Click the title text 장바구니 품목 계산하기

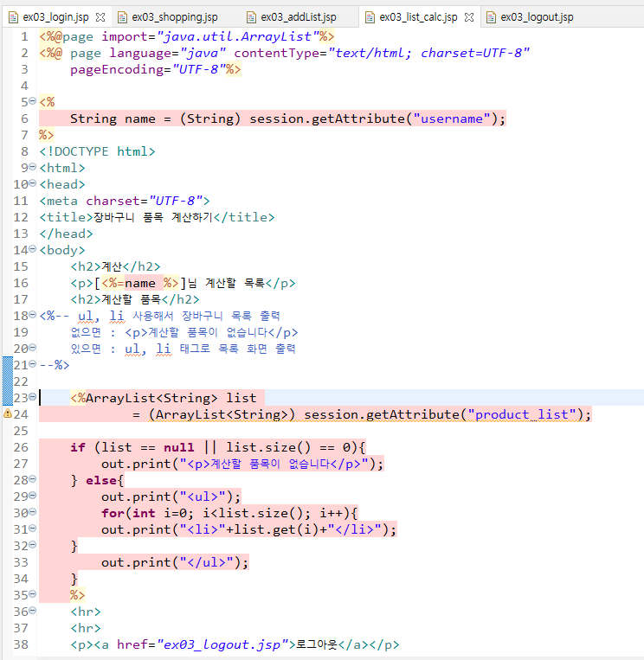tap(153, 217)
